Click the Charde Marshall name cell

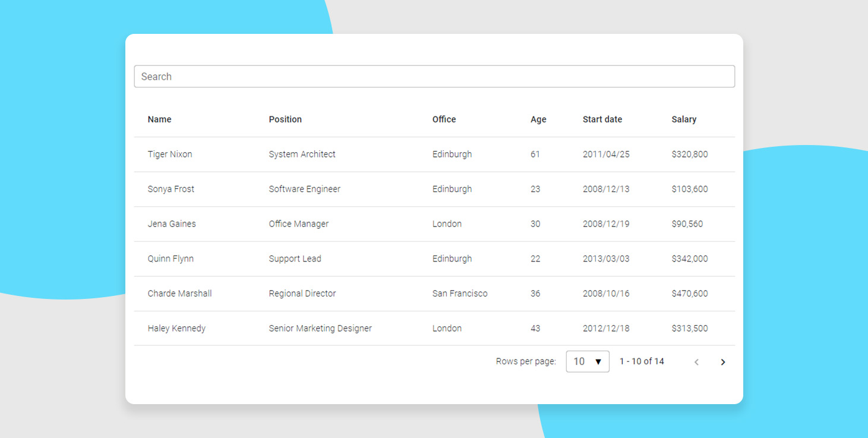point(179,294)
